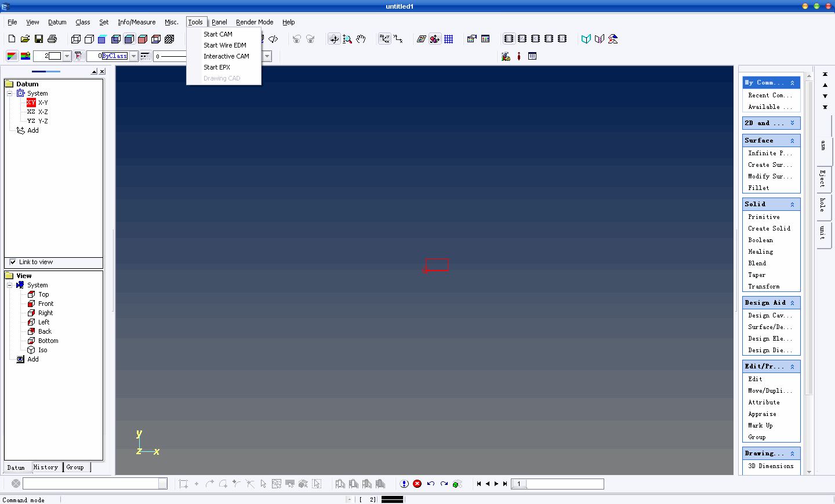
Task: Redo with the bottom toolbar redo arrow
Action: [x=444, y=484]
